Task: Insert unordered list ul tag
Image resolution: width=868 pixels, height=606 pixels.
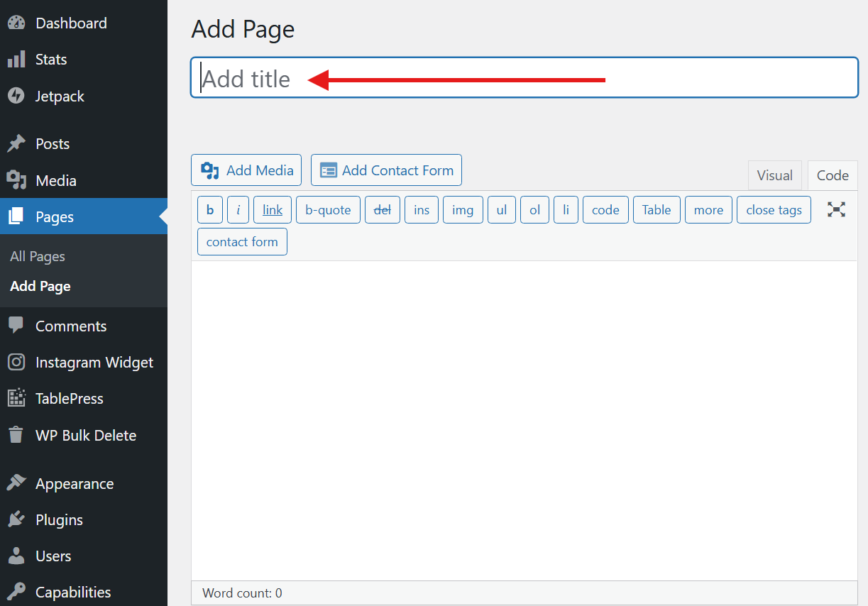Action: pos(502,209)
